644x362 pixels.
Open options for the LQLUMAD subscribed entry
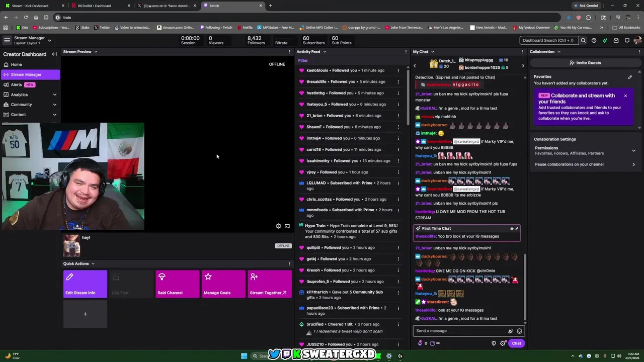pos(398,184)
